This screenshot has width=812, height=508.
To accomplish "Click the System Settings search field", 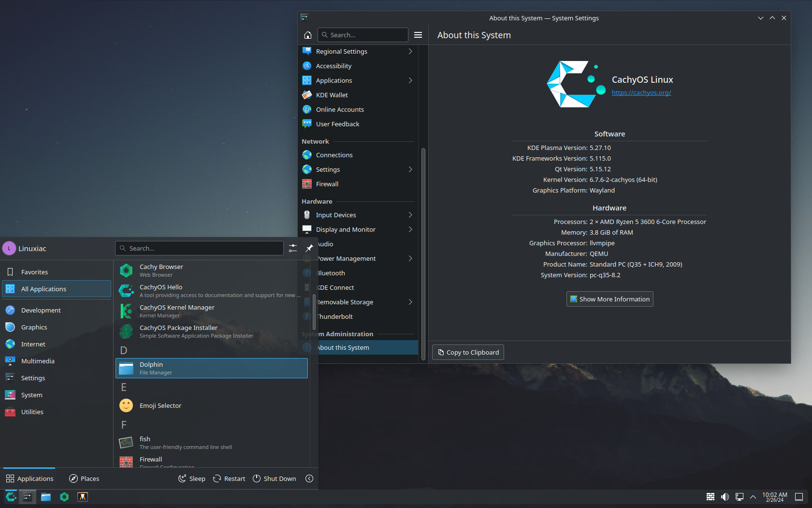I will coord(363,35).
